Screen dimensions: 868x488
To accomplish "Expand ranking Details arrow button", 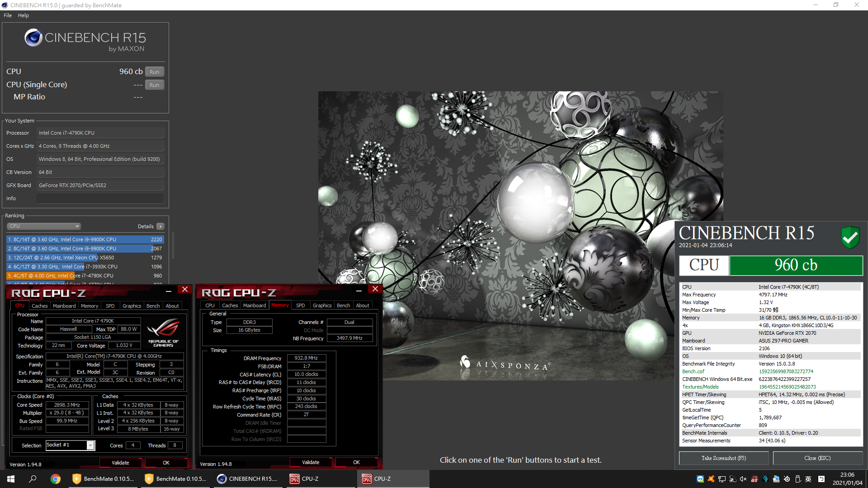I will [160, 226].
